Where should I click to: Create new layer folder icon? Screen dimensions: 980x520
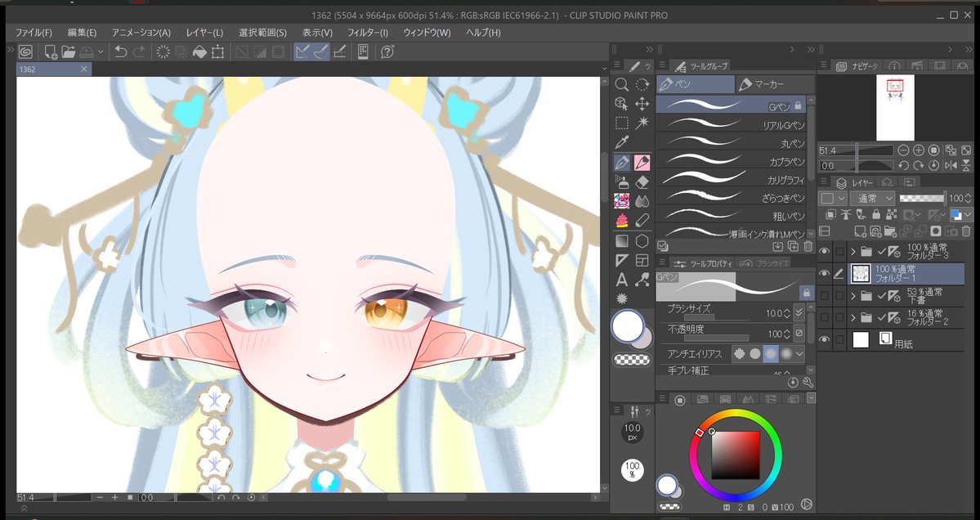pyautogui.click(x=890, y=231)
